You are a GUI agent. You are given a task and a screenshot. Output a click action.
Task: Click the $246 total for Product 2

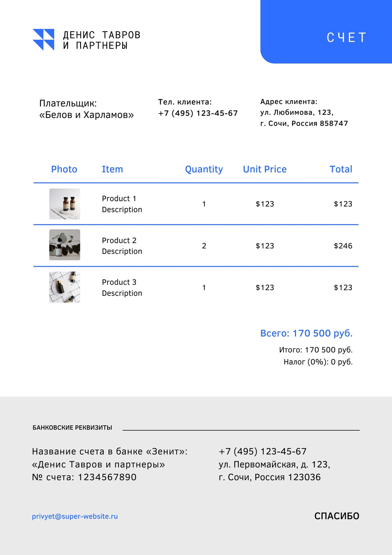tap(343, 246)
